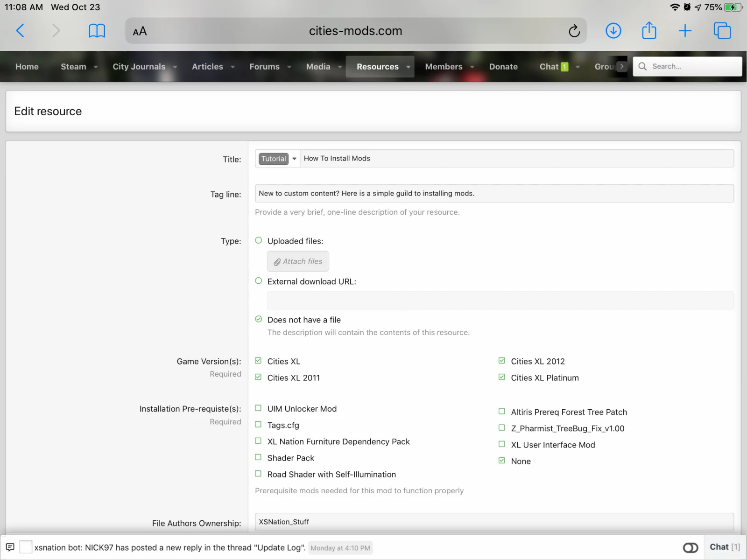The image size is (747, 560).
Task: Open a new tab with plus icon
Action: tap(685, 31)
